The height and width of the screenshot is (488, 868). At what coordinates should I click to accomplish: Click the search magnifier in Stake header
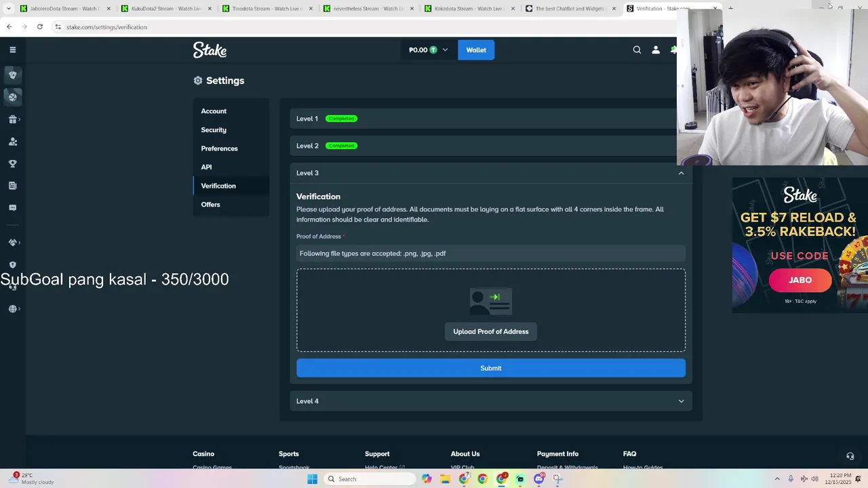click(637, 49)
